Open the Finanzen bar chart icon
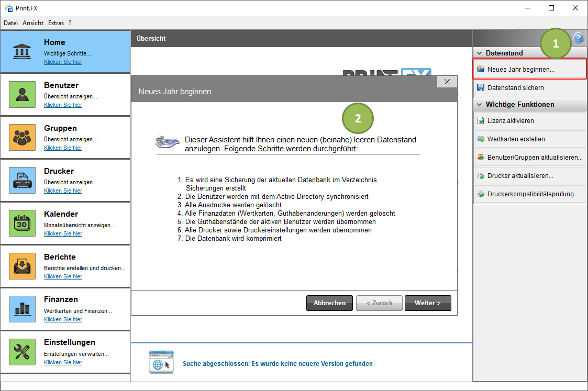This screenshot has width=588, height=391. 22,309
